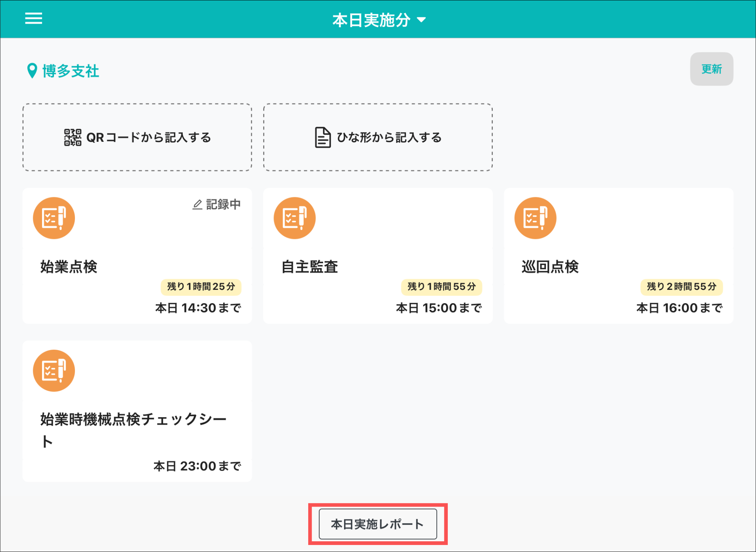Click the location pin icon

coord(32,71)
